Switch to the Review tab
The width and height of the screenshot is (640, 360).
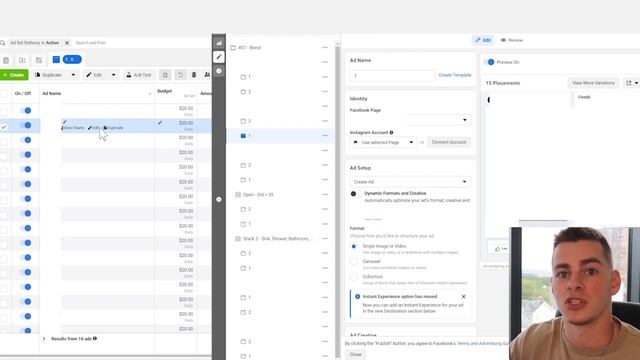coord(512,40)
